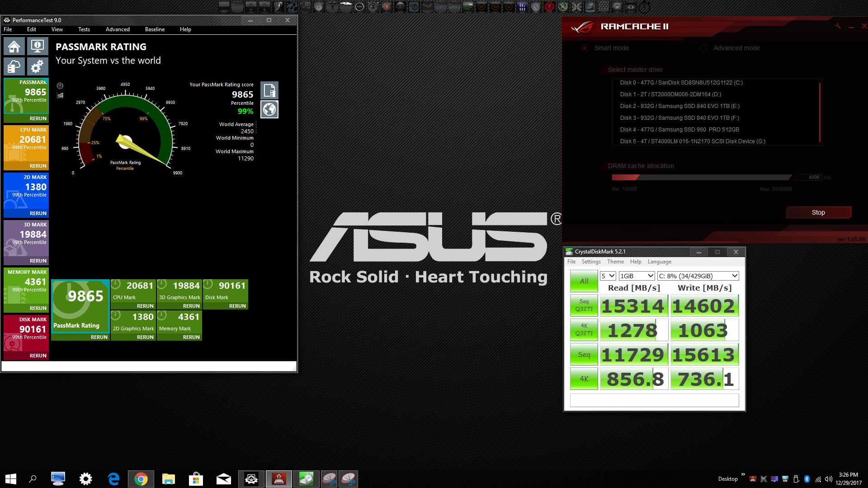The height and width of the screenshot is (488, 868).
Task: Open the Mail app from taskbar
Action: (x=223, y=479)
